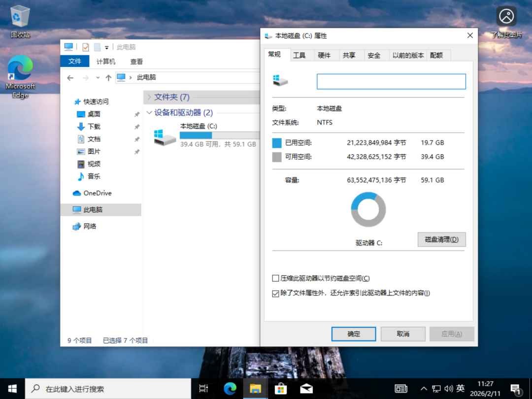Expand the 文件夹 (7) group
Screen dimensions: 532x399
click(149, 97)
